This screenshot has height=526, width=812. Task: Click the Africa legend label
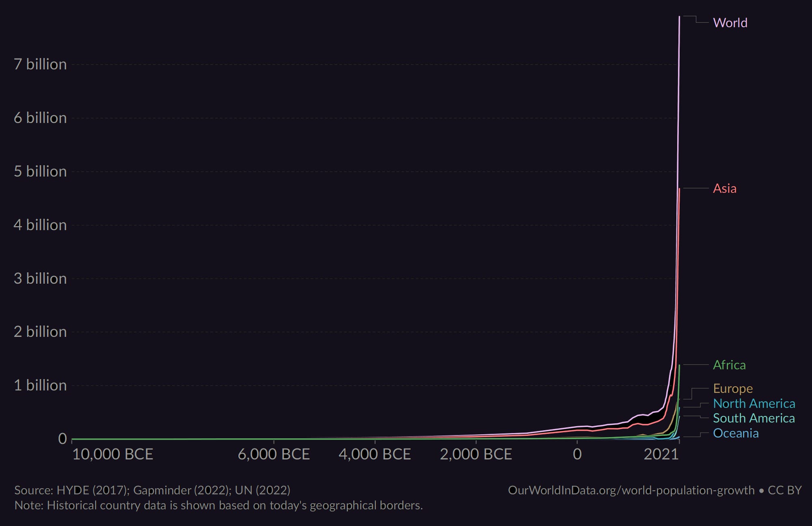coord(729,365)
